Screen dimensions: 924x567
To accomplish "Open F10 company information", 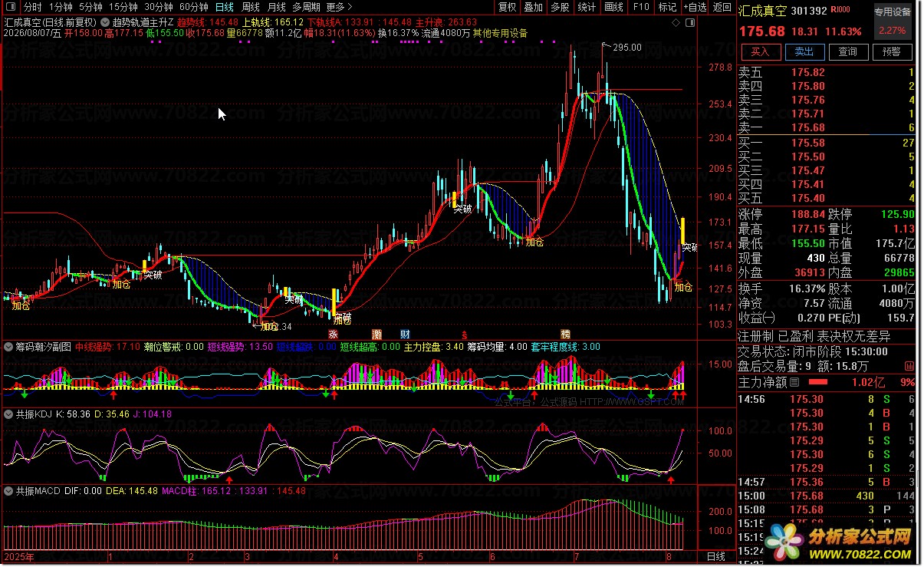I will click(640, 7).
